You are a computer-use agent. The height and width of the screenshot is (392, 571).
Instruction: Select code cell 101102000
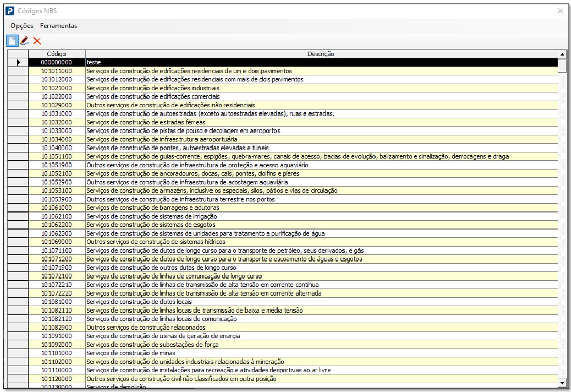coord(57,362)
